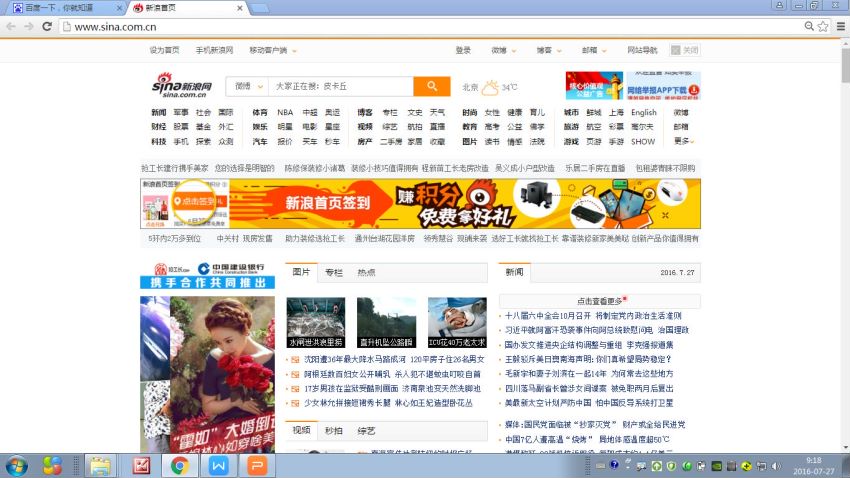Open Chrome hamburger menu
The image size is (850, 478).
[841, 26]
